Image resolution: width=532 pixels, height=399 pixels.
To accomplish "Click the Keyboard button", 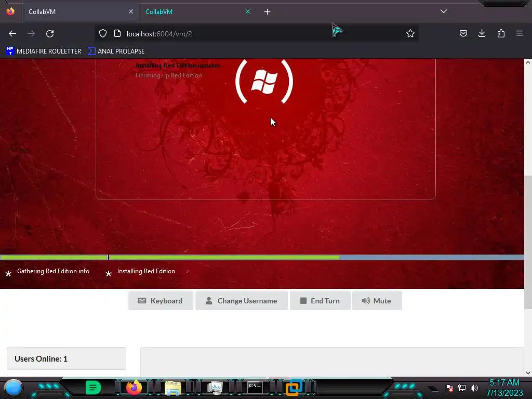I will [161, 301].
